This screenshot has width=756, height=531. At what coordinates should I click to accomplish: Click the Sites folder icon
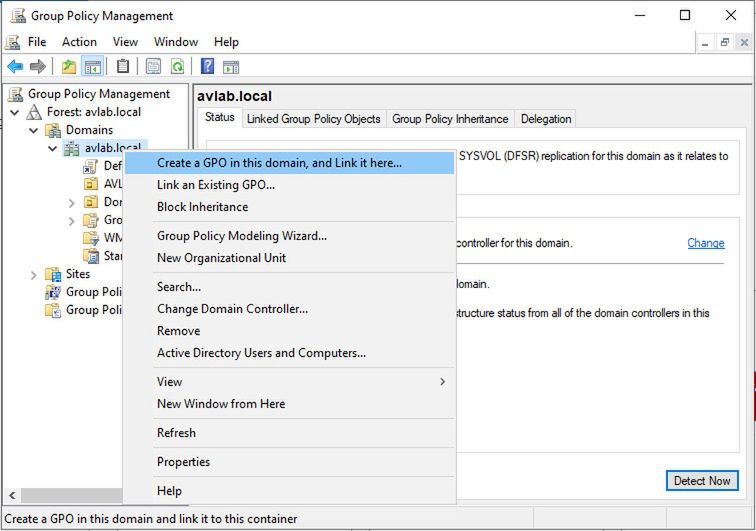pyautogui.click(x=53, y=274)
